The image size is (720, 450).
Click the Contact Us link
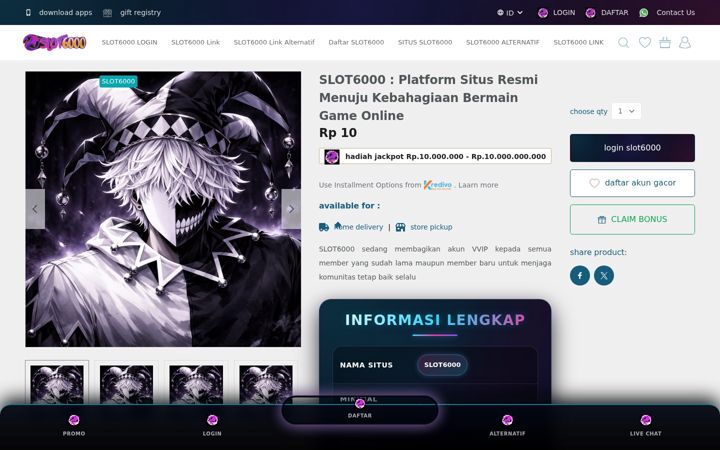pyautogui.click(x=675, y=13)
